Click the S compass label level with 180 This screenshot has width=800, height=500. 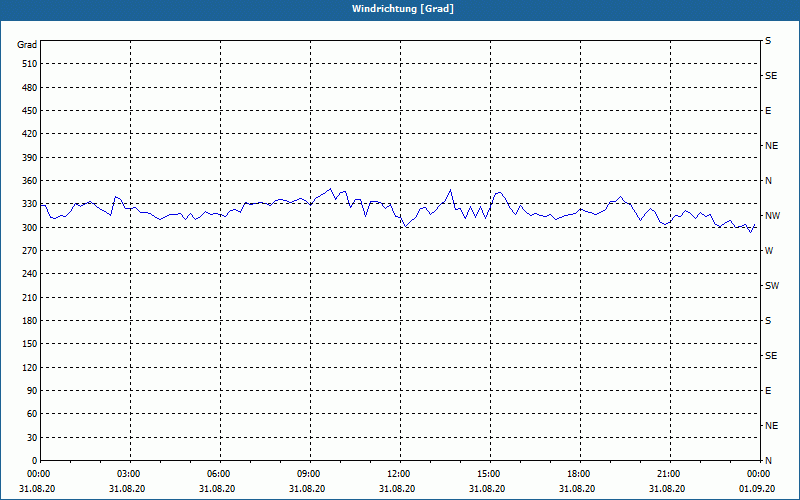click(768, 321)
